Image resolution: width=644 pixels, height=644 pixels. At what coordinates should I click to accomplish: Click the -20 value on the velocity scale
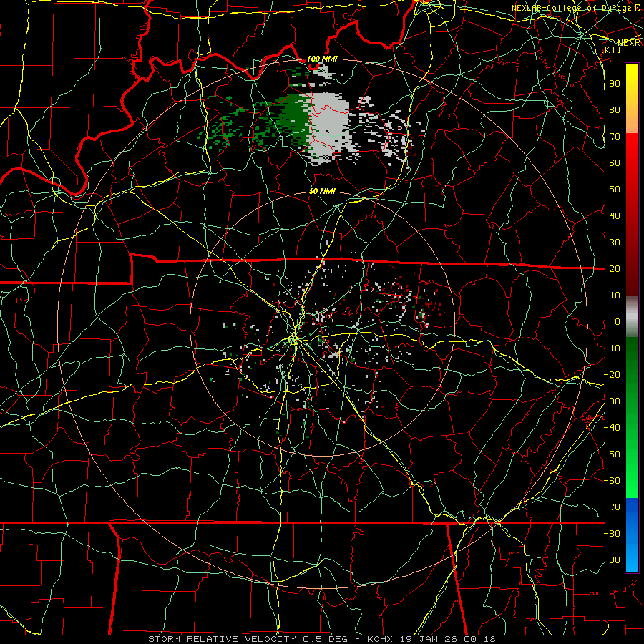click(612, 374)
